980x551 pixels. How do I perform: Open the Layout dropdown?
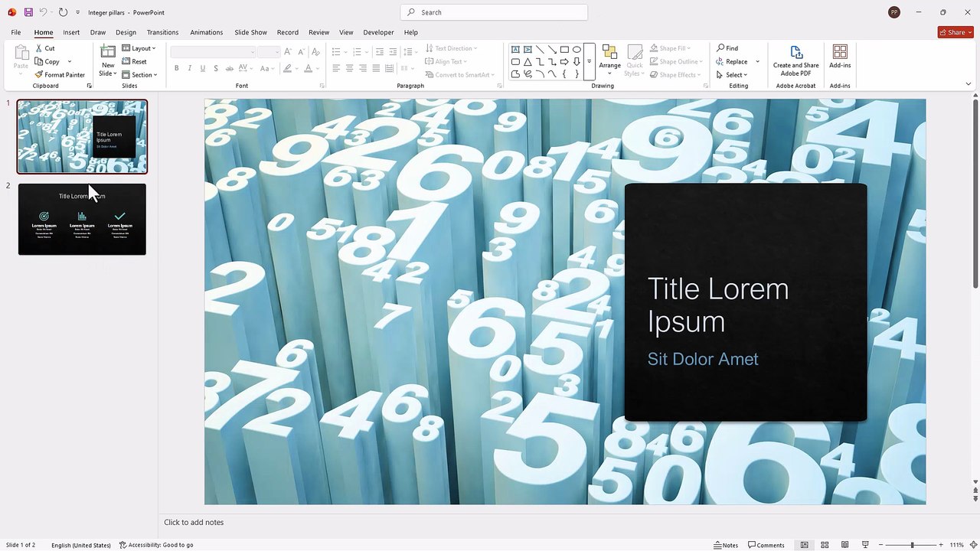tap(139, 48)
